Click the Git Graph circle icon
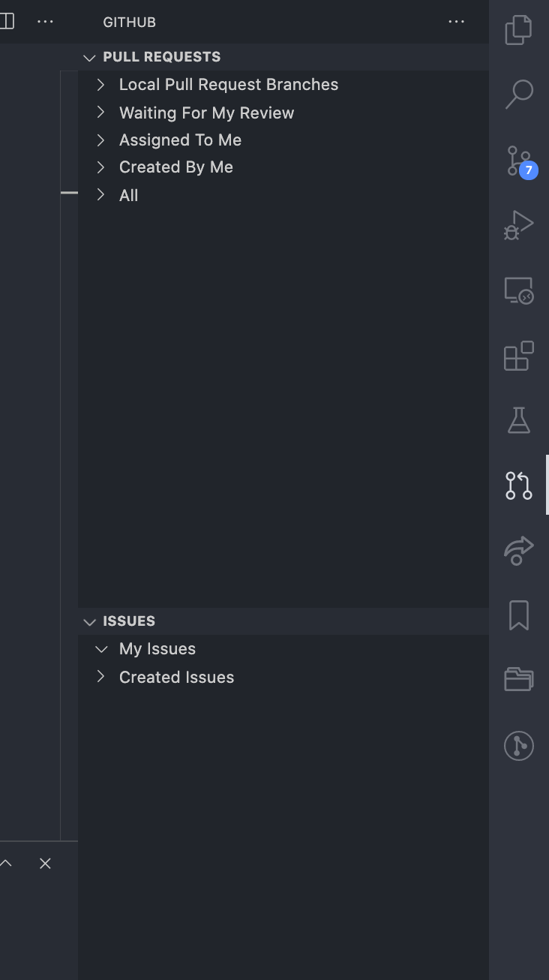 (518, 745)
